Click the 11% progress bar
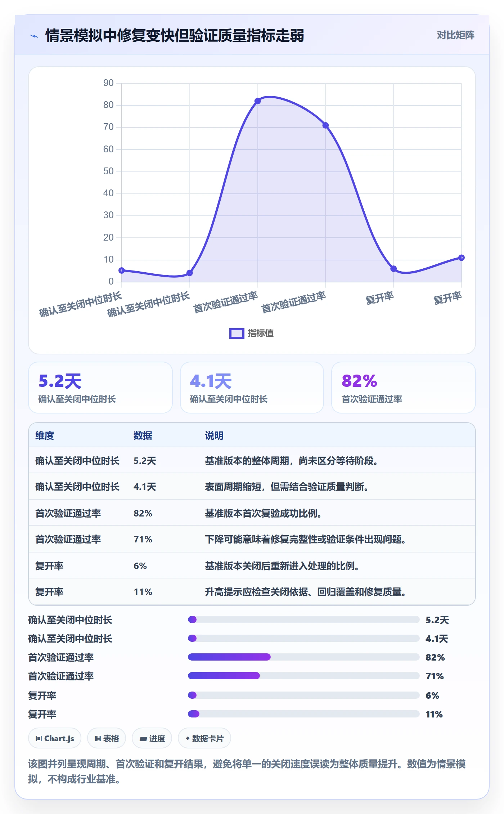 pos(304,714)
